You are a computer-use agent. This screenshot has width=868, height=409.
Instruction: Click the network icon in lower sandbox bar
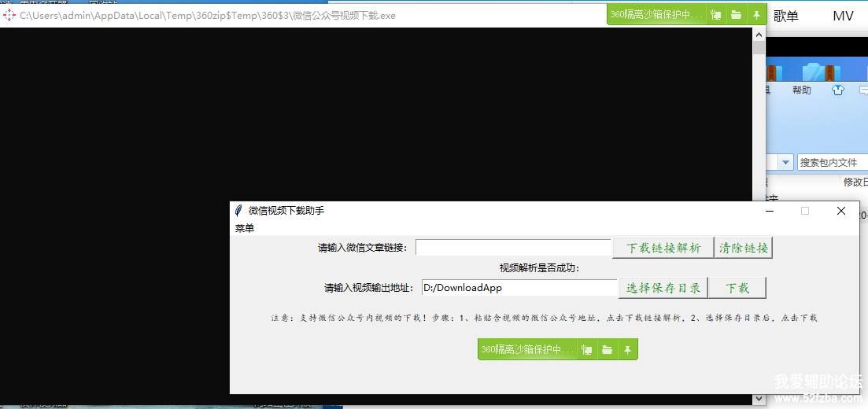[x=587, y=349]
